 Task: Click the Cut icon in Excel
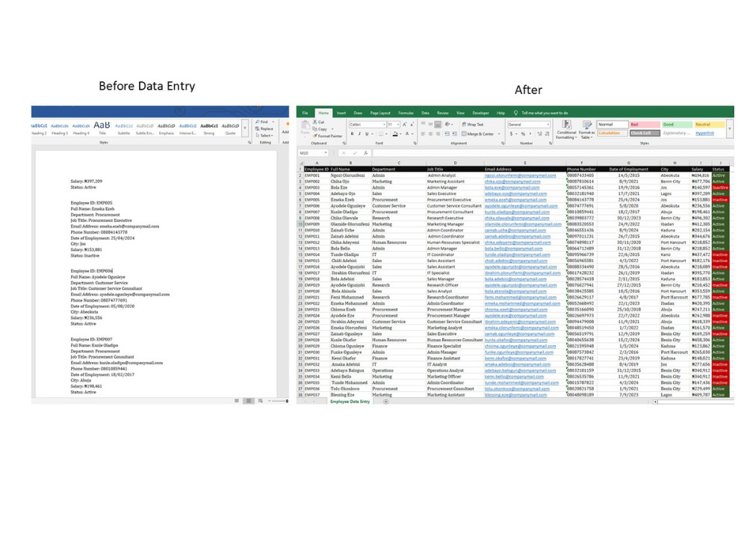point(315,122)
